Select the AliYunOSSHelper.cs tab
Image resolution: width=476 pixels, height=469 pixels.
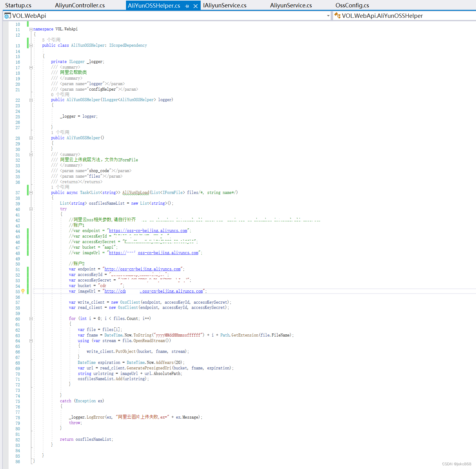point(154,6)
